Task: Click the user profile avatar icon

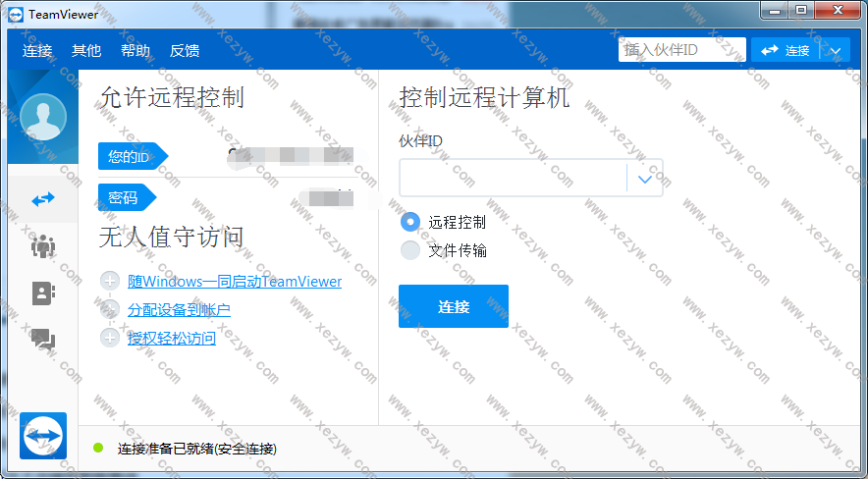Action: pos(42,119)
